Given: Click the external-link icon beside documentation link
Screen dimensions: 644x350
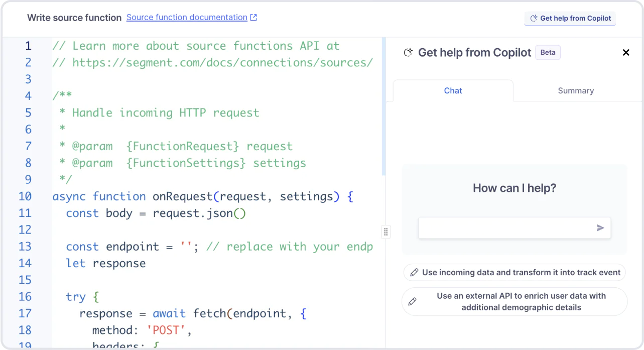Looking at the screenshot, I should click(253, 17).
